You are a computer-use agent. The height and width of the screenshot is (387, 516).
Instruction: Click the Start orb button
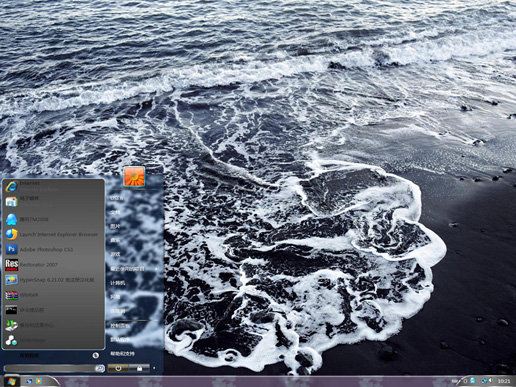(11, 381)
